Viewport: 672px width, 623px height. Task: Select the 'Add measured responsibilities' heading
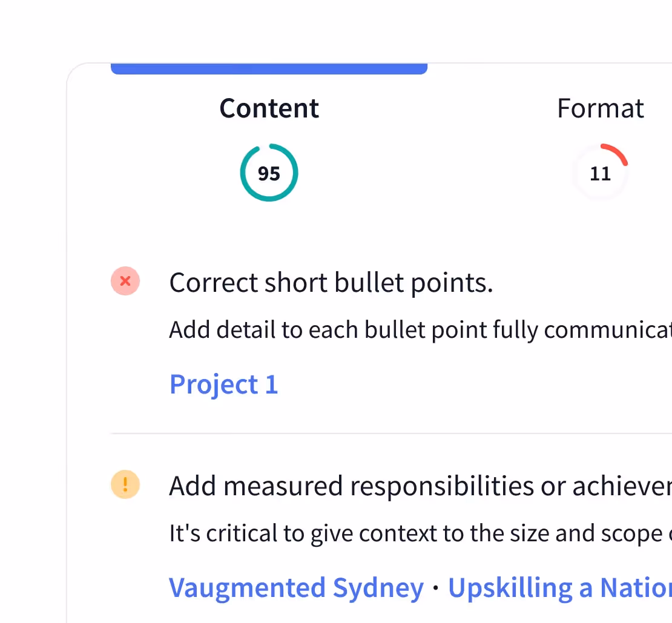click(x=420, y=486)
